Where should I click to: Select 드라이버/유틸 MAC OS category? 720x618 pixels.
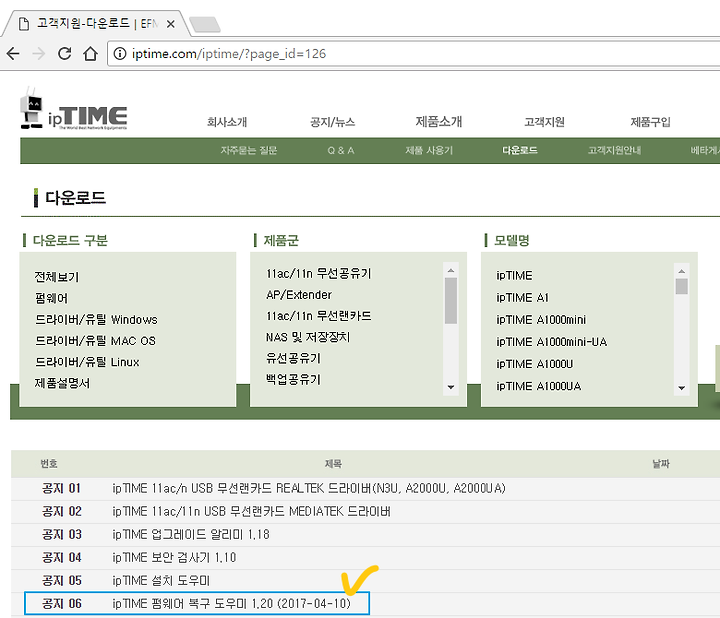pyautogui.click(x=95, y=341)
